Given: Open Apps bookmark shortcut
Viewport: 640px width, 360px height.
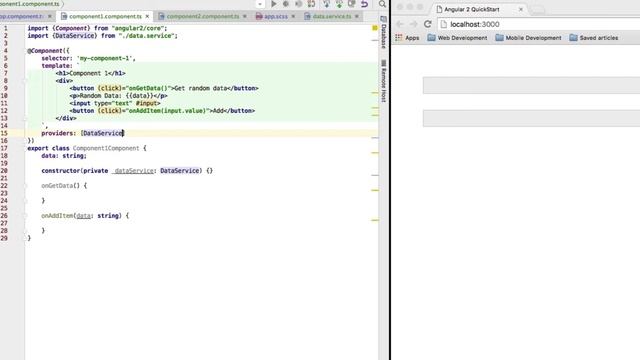Looking at the screenshot, I should (407, 38).
